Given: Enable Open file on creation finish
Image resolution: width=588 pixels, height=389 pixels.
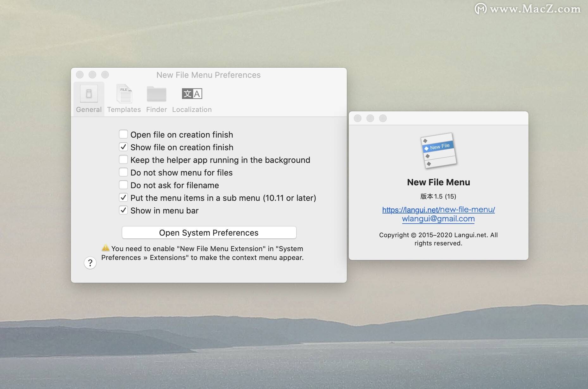Looking at the screenshot, I should (x=123, y=134).
